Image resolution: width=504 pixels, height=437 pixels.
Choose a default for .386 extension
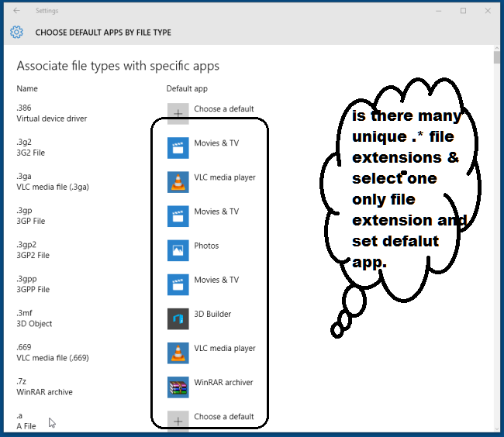point(224,108)
